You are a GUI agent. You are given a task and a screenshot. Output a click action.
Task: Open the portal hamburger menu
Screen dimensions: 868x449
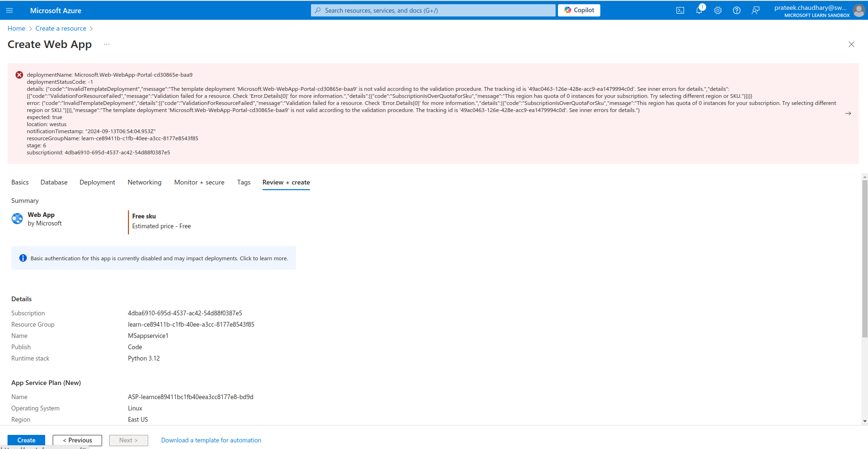(x=9, y=10)
